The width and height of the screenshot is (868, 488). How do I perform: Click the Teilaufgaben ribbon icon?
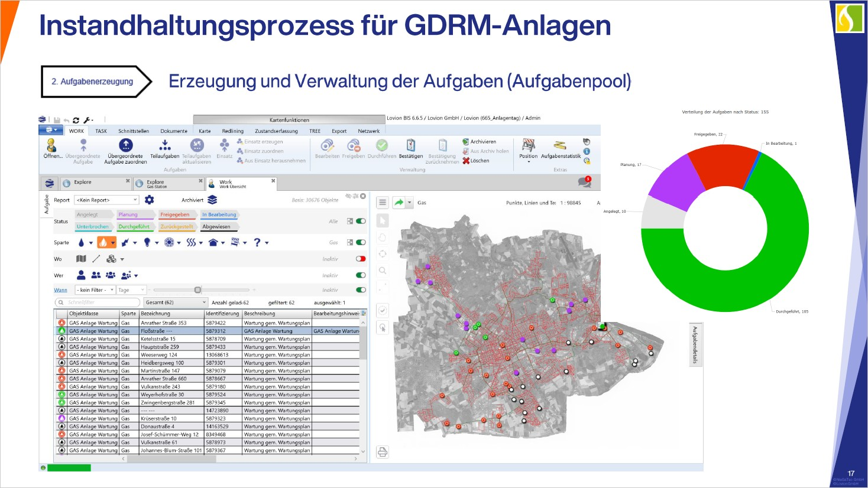164,145
